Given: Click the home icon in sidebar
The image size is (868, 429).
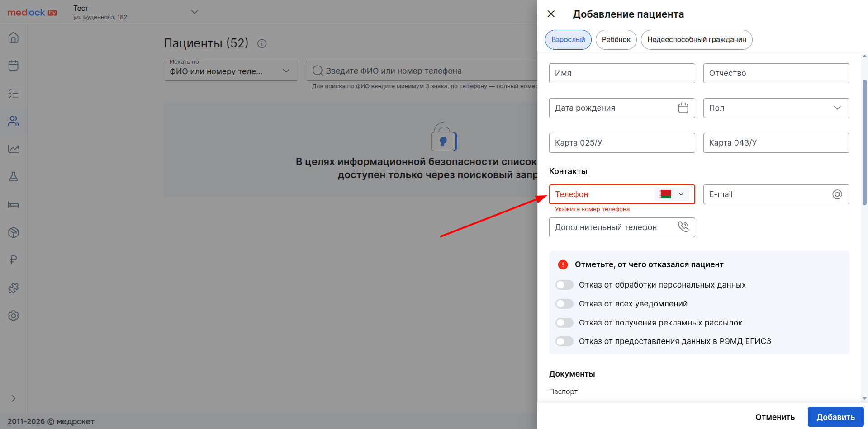Looking at the screenshot, I should (x=14, y=38).
